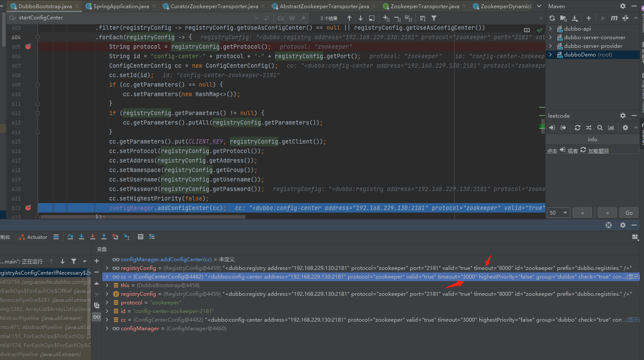Image resolution: width=644 pixels, height=360 pixels.
Task: Switch to ZookeeperTransporter.java tab
Action: [x=425, y=6]
